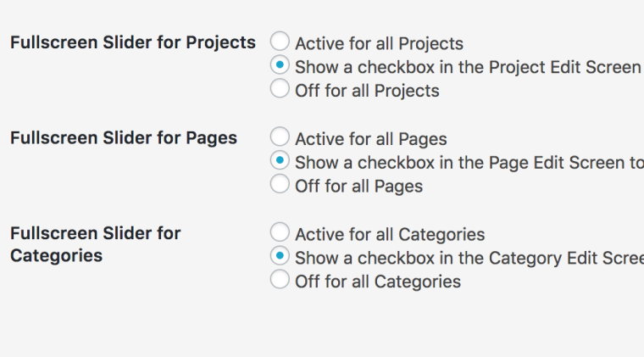Click the 'Off for all Pages' label text
Viewport: 644px width, 357px height.
pyautogui.click(x=358, y=187)
